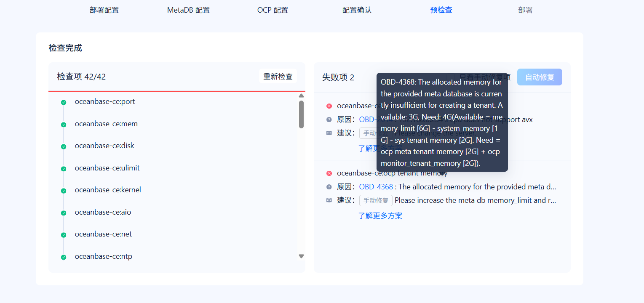Click scroll down arrow in check items list
The image size is (644, 303).
301,256
